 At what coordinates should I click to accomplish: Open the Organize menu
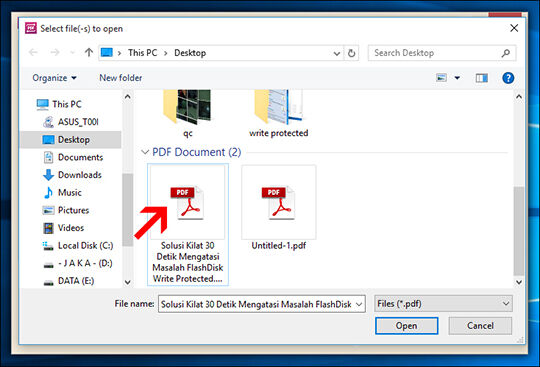(54, 78)
